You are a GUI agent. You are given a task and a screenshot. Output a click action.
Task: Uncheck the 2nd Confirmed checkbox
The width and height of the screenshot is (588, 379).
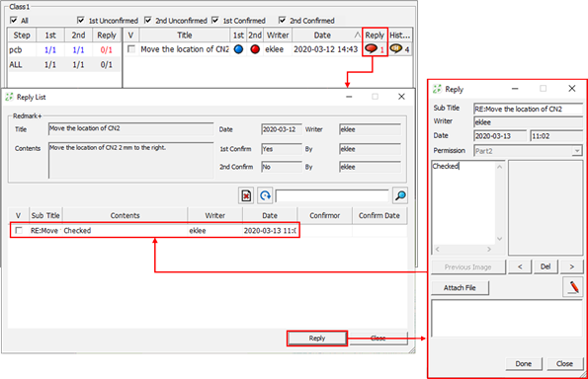coord(282,20)
